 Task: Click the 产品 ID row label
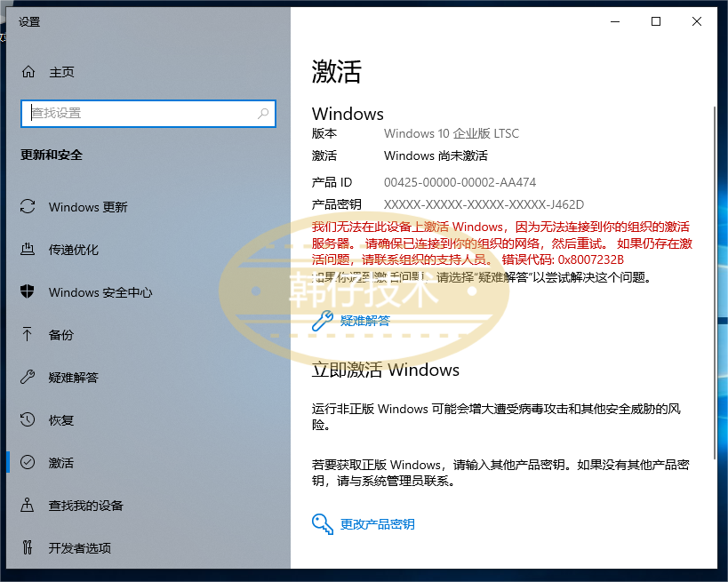[332, 182]
